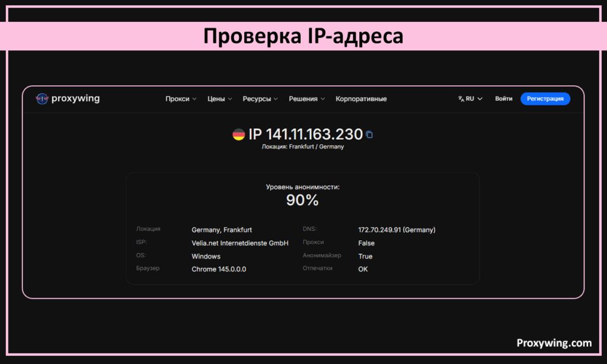This screenshot has height=364, width=607.
Task: Click the Proxywing.com watermark text
Action: (554, 343)
